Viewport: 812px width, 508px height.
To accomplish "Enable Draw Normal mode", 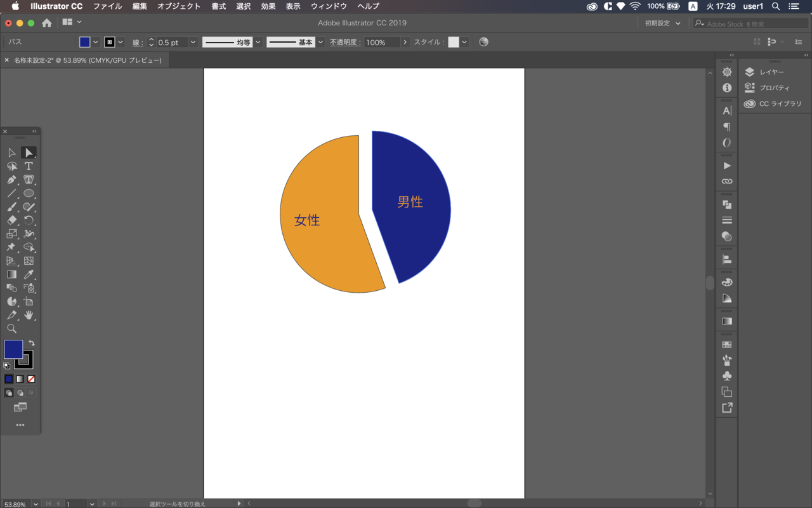I will [9, 393].
